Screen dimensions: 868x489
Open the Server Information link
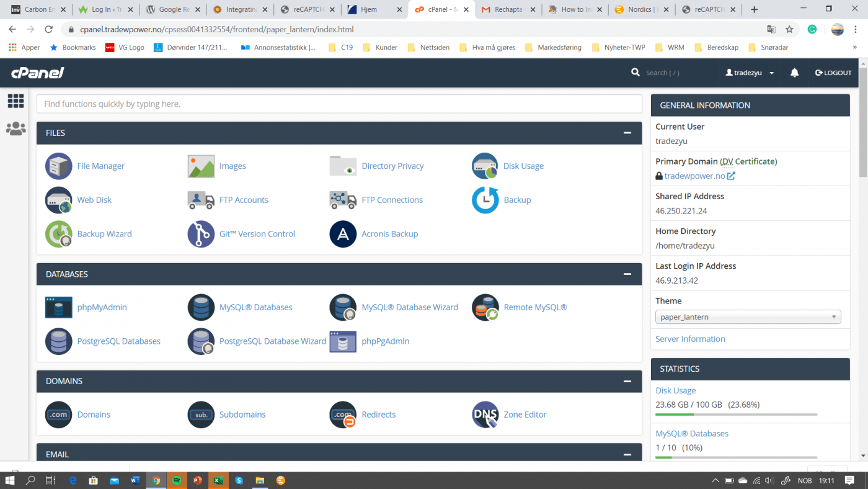pos(690,339)
